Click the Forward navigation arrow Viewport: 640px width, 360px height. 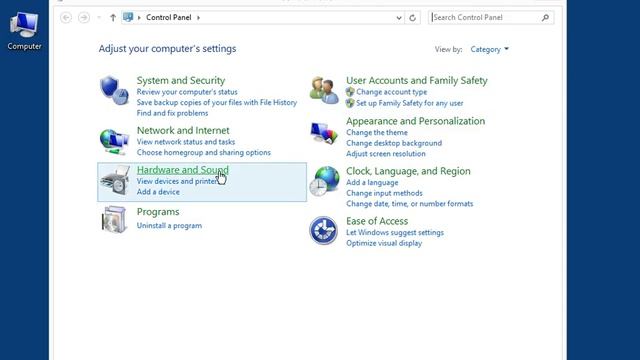[x=84, y=18]
